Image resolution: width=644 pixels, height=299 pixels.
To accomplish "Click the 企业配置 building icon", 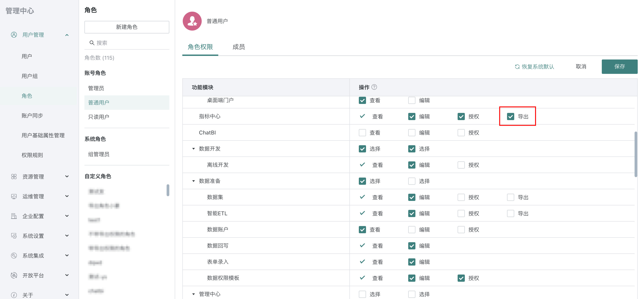I will 14,216.
